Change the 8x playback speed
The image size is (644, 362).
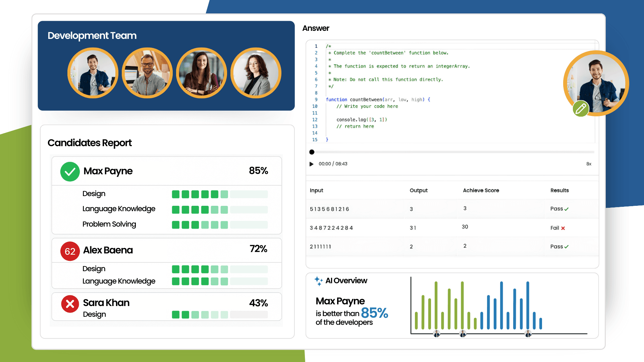[589, 164]
